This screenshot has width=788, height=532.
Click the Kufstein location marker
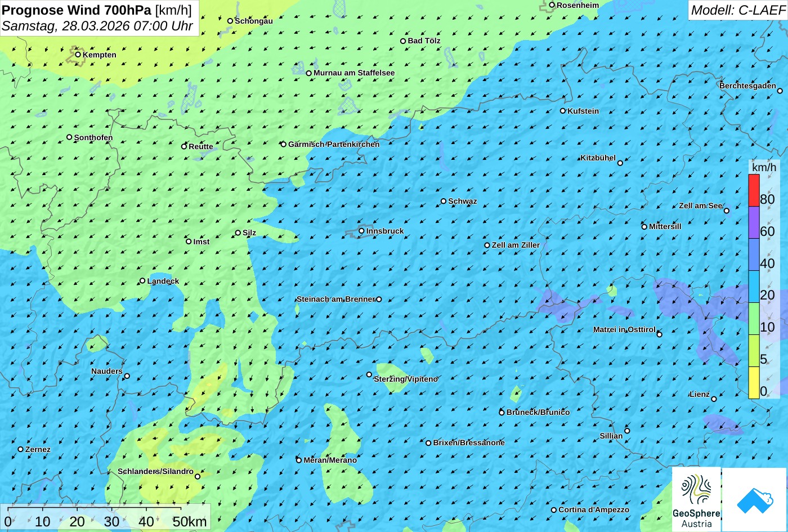[x=563, y=111]
